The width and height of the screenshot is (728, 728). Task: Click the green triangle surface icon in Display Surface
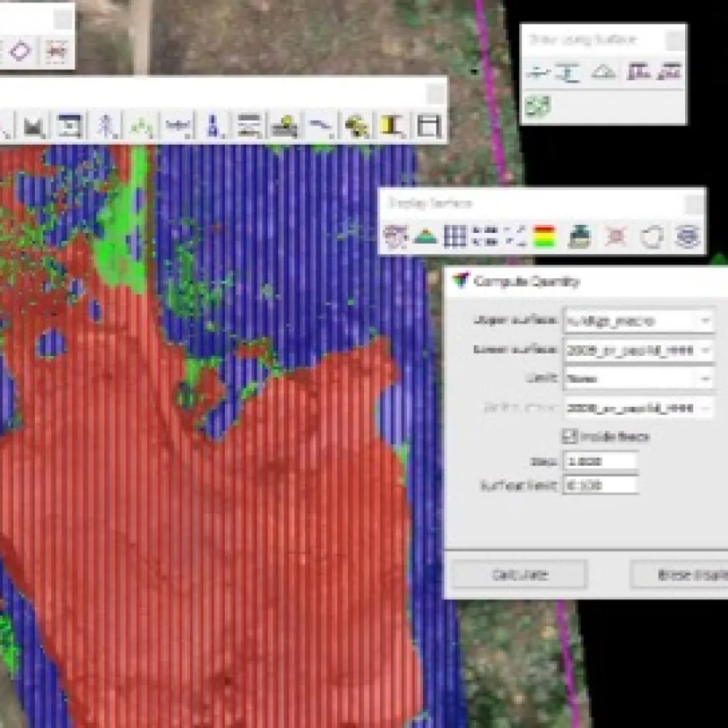[x=425, y=236]
